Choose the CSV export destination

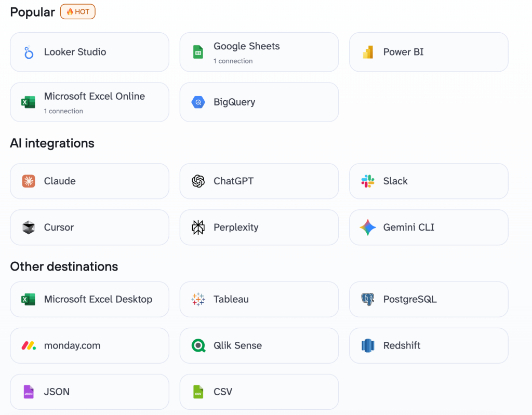tap(259, 392)
